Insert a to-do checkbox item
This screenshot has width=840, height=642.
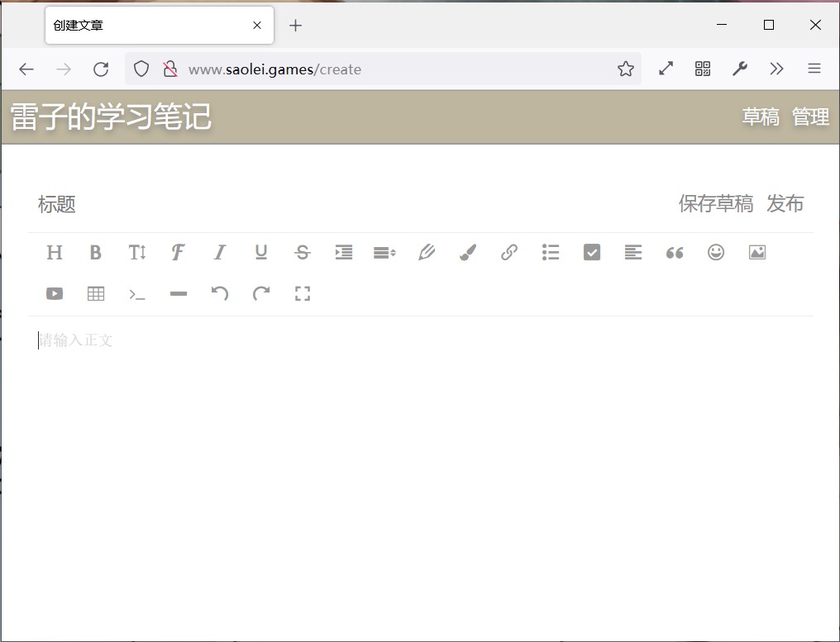point(592,253)
